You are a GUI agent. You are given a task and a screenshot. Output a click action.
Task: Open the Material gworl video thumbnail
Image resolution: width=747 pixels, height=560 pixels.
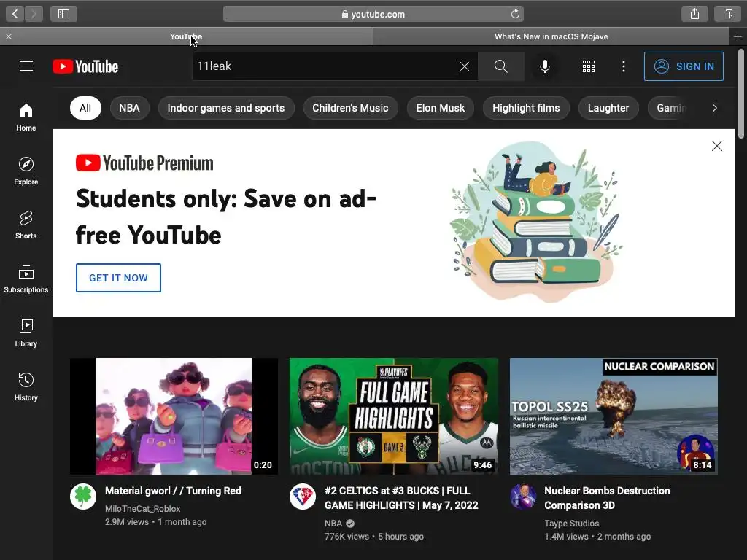174,416
